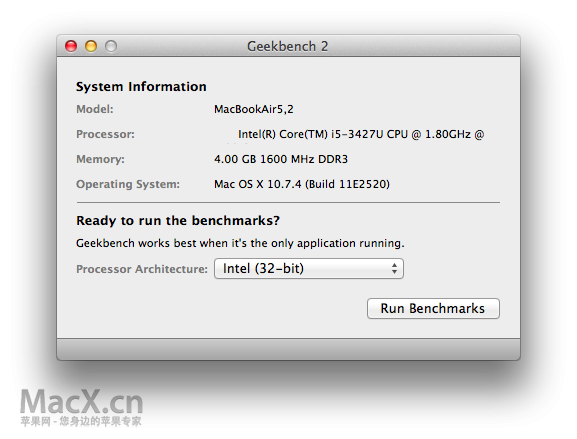Click the Intel Core i5-3427U processor text

(x=361, y=134)
